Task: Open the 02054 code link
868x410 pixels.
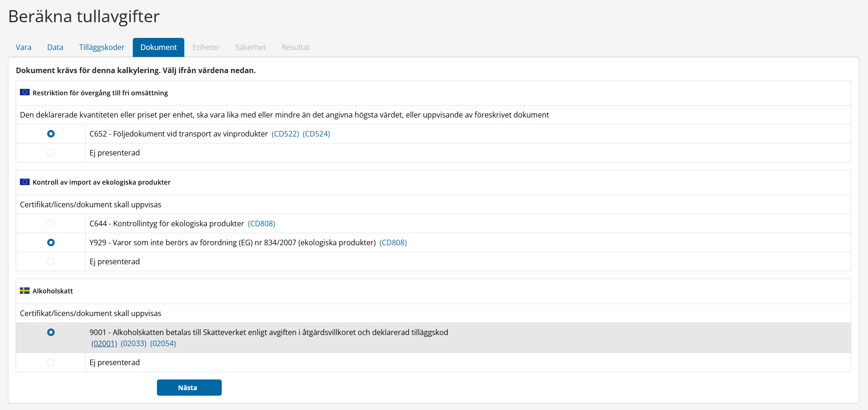Action: pos(163,343)
